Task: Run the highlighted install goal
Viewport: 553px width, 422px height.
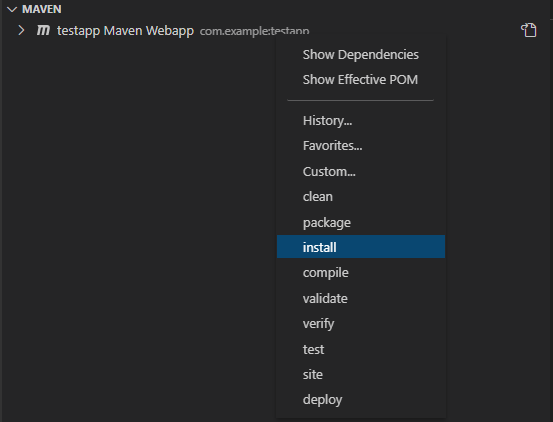Action: tap(361, 246)
